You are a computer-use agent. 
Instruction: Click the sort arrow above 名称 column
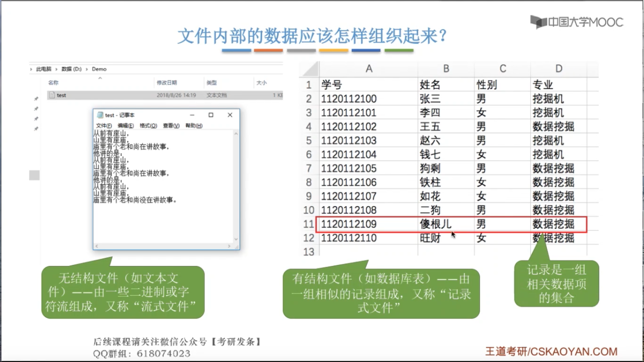pyautogui.click(x=100, y=78)
